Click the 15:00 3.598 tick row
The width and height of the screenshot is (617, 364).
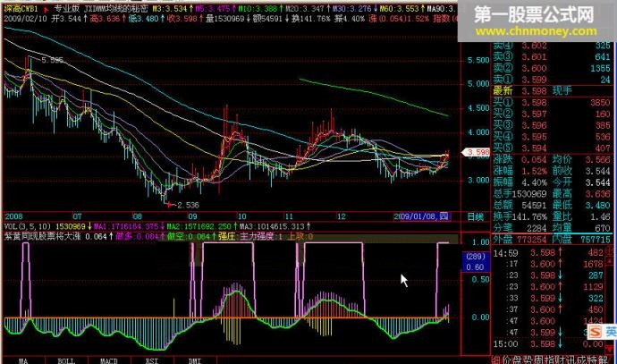pyautogui.click(x=548, y=344)
